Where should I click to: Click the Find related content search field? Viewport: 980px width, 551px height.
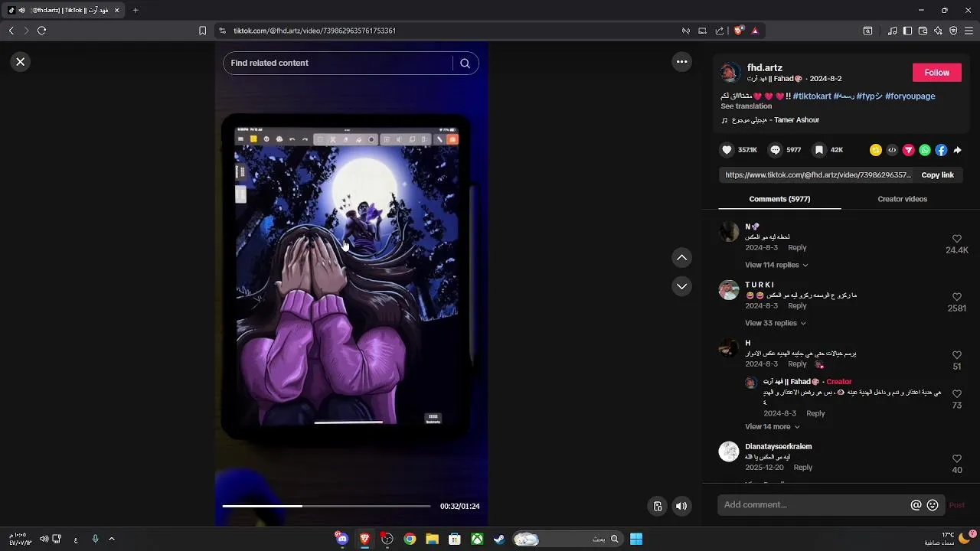[x=338, y=63]
